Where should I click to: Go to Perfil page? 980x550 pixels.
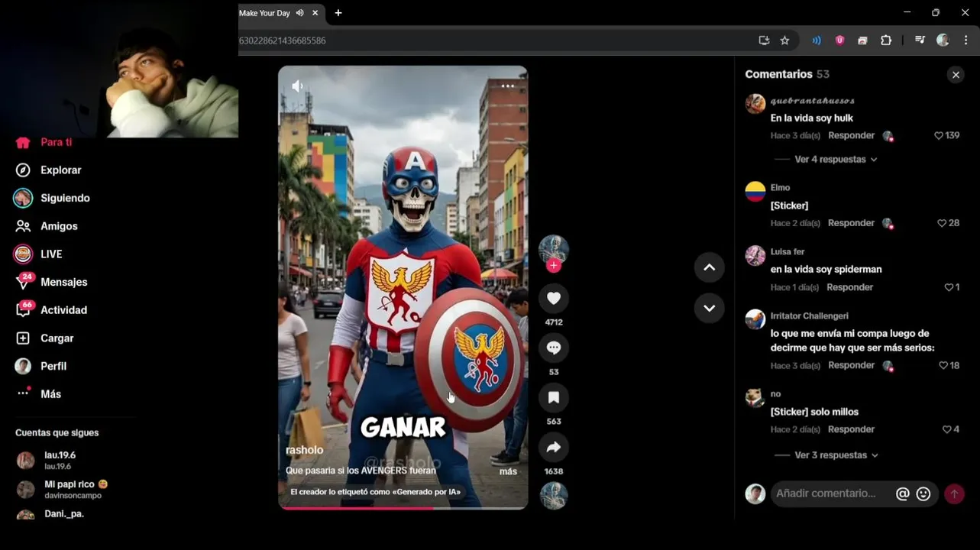(x=41, y=366)
